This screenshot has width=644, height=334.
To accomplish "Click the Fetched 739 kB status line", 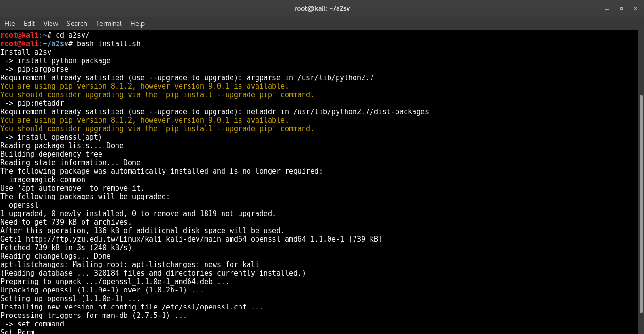I will 66,247.
